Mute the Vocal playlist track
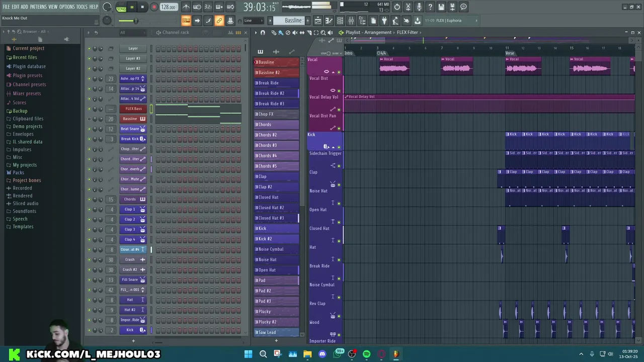The image size is (644, 362). coord(339,72)
